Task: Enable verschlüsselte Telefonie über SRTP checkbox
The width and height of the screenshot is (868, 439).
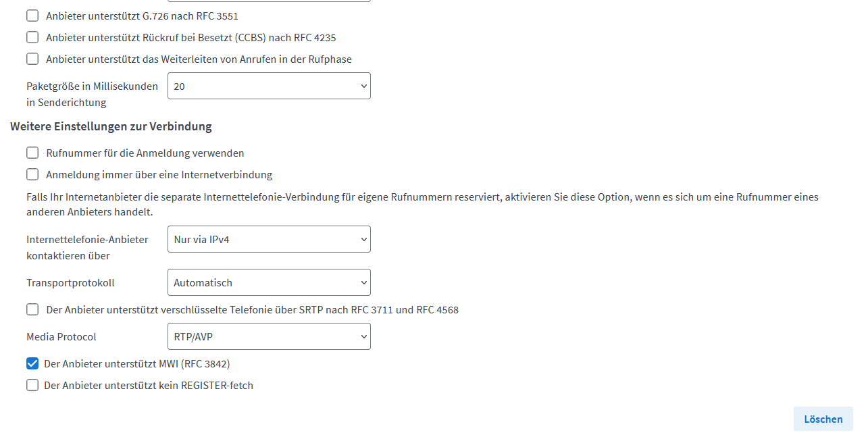Action: (32, 309)
